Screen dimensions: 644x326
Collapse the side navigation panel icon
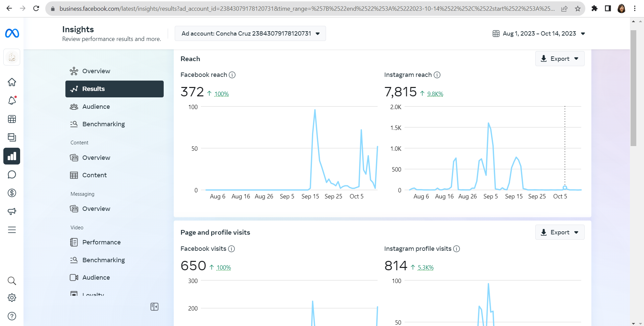(x=154, y=307)
